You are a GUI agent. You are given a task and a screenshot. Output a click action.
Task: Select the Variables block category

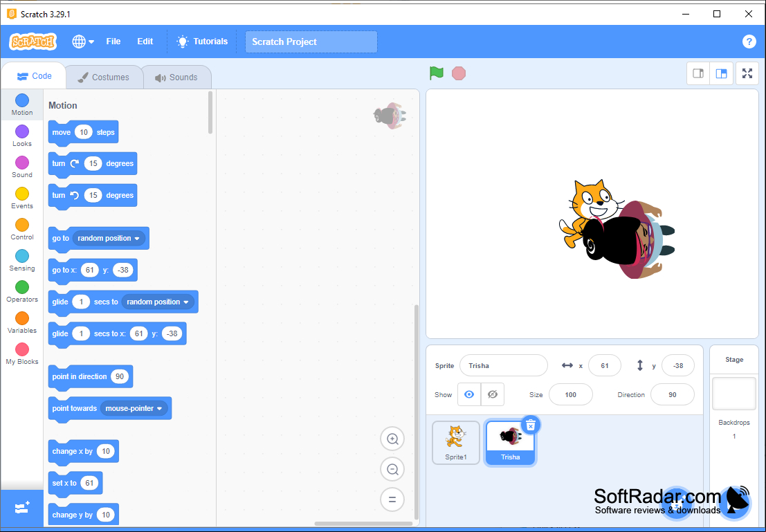[x=22, y=323]
